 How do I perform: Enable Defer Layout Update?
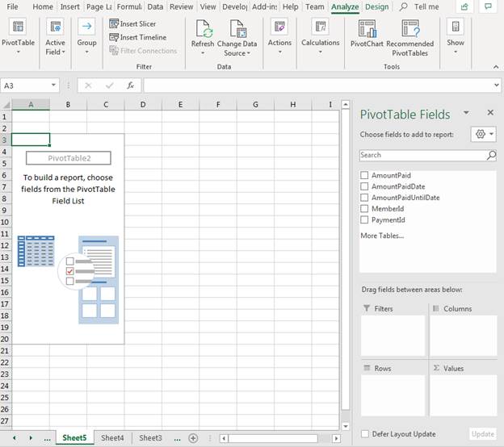[x=365, y=434]
